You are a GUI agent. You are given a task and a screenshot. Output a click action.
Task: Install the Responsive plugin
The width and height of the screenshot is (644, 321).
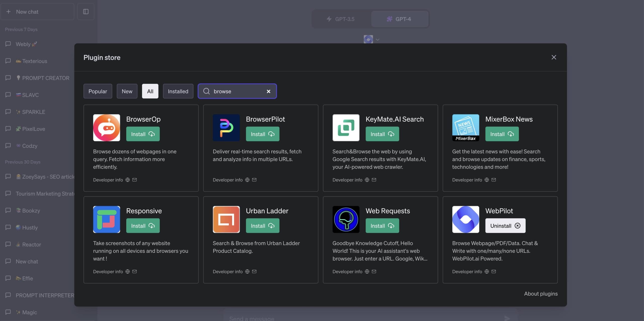143,226
